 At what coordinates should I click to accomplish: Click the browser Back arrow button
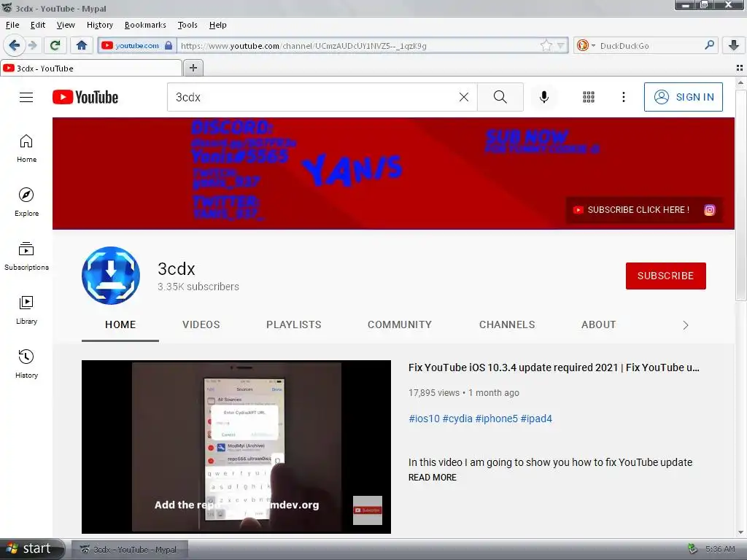click(x=15, y=45)
